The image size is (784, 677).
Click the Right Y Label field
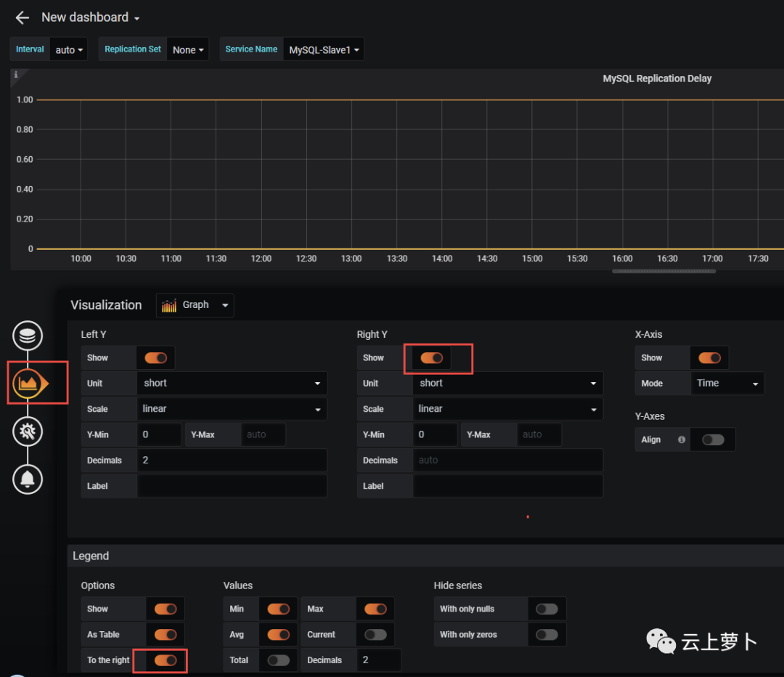point(508,486)
